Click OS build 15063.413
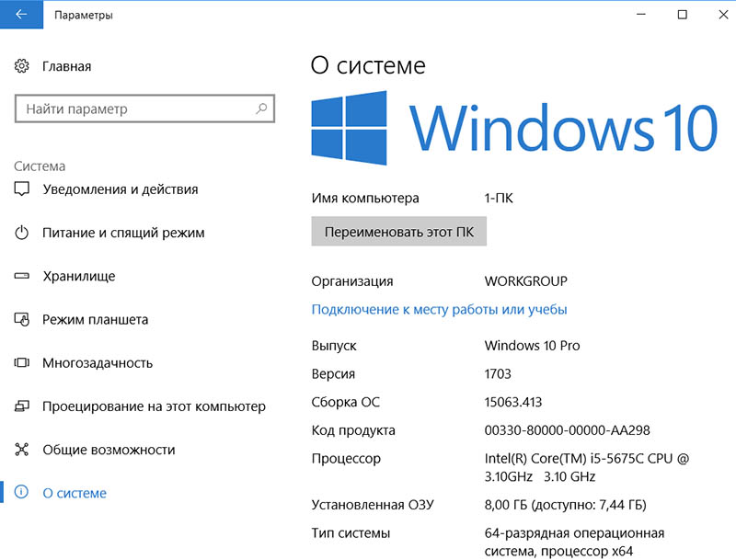This screenshot has height=560, width=736. click(x=513, y=402)
